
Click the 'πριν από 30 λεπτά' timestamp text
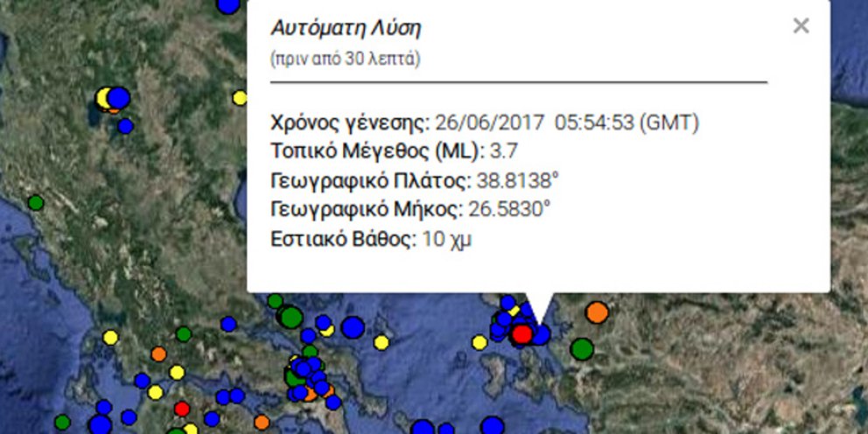(346, 60)
